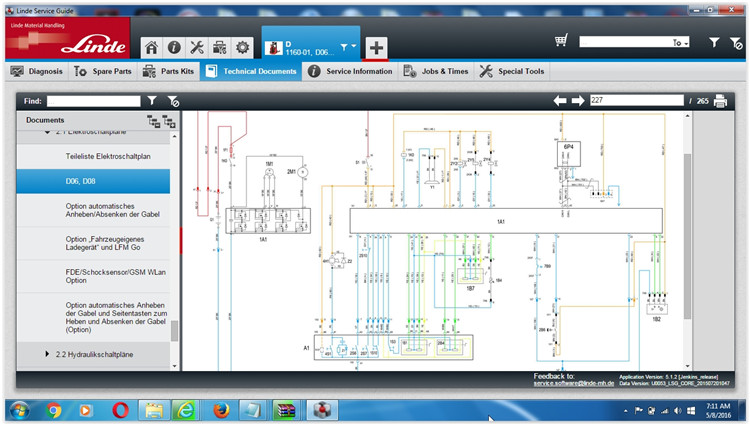Open the info icon in top toolbar
This screenshot has height=425, width=750.
(174, 47)
